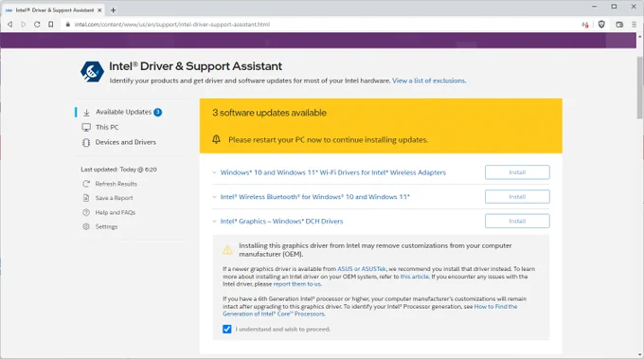Viewport: 644px width, 359px height.
Task: Expand the Wi-Fi Drivers update chevron
Action: [x=214, y=172]
